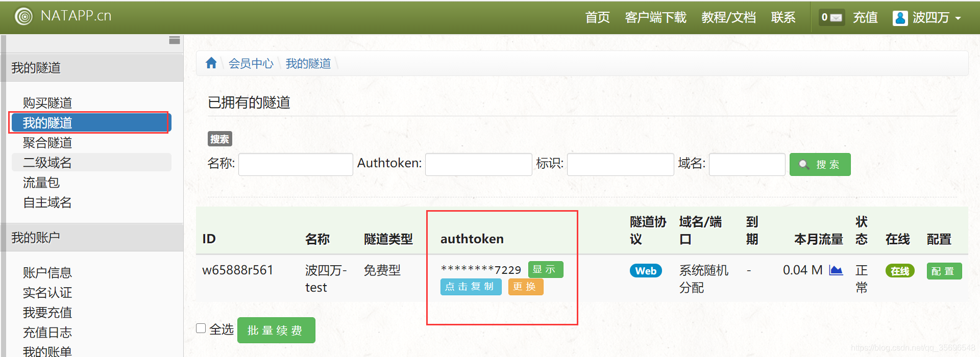Screen dimensions: 980x357
Task: Focus the Authtoken search input field
Action: 478,164
